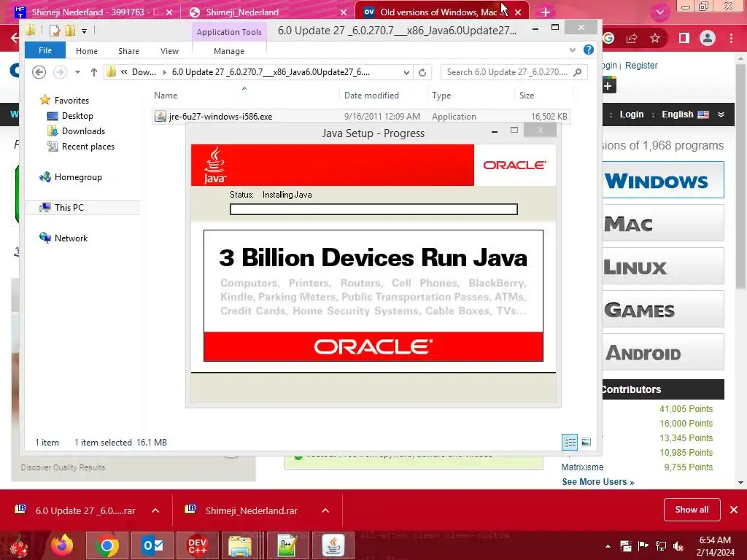This screenshot has width=747, height=560.
Task: Open the View ribbon tab
Action: click(169, 51)
